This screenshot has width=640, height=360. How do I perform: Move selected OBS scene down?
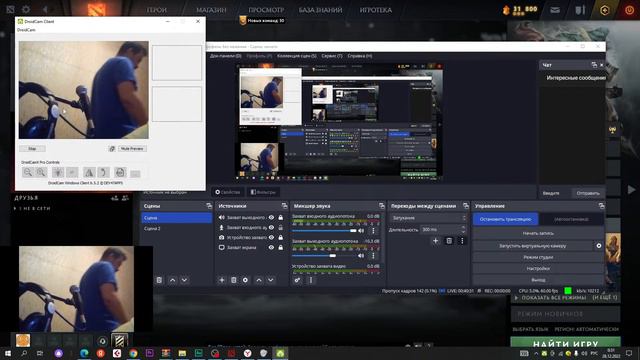pos(184,280)
